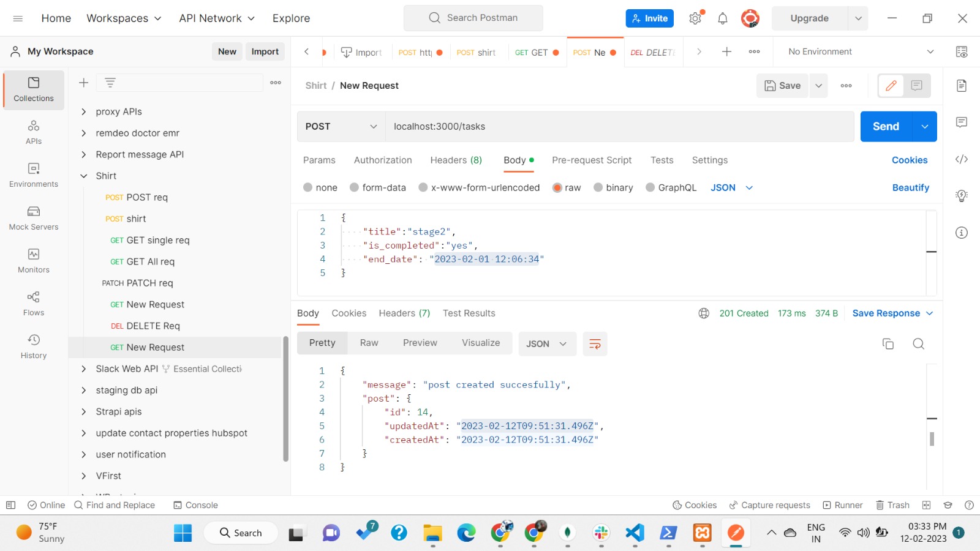The width and height of the screenshot is (980, 551).
Task: Open the documentation pane icon
Action: [x=962, y=86]
